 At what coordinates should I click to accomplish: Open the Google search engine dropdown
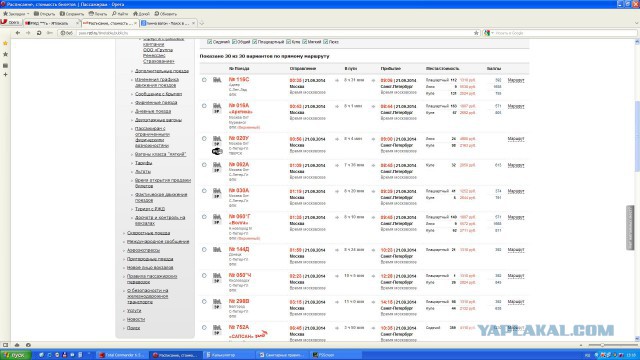click(489, 33)
